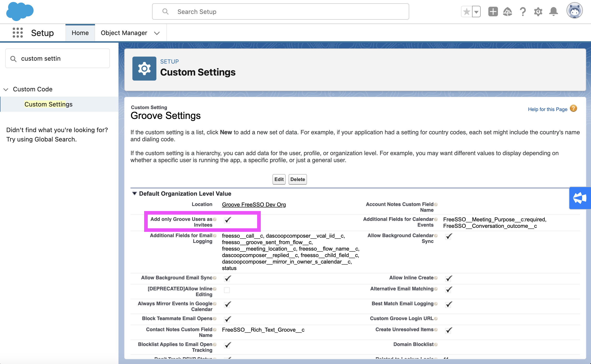This screenshot has height=364, width=591.
Task: Toggle the deprecated Allow Inline Editing checkbox
Action: tap(227, 290)
